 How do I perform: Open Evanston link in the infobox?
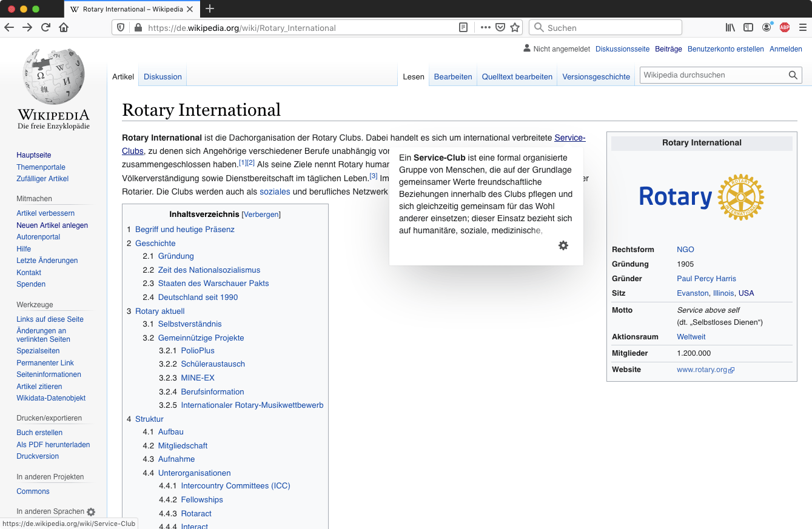693,293
